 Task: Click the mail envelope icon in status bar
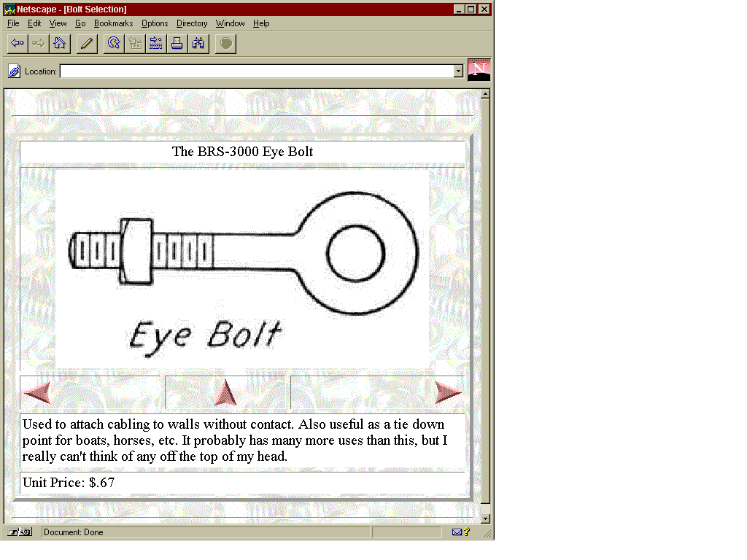point(457,532)
